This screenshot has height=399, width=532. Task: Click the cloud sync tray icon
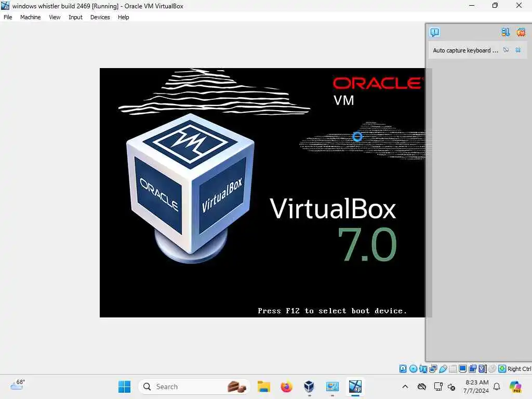point(422,387)
